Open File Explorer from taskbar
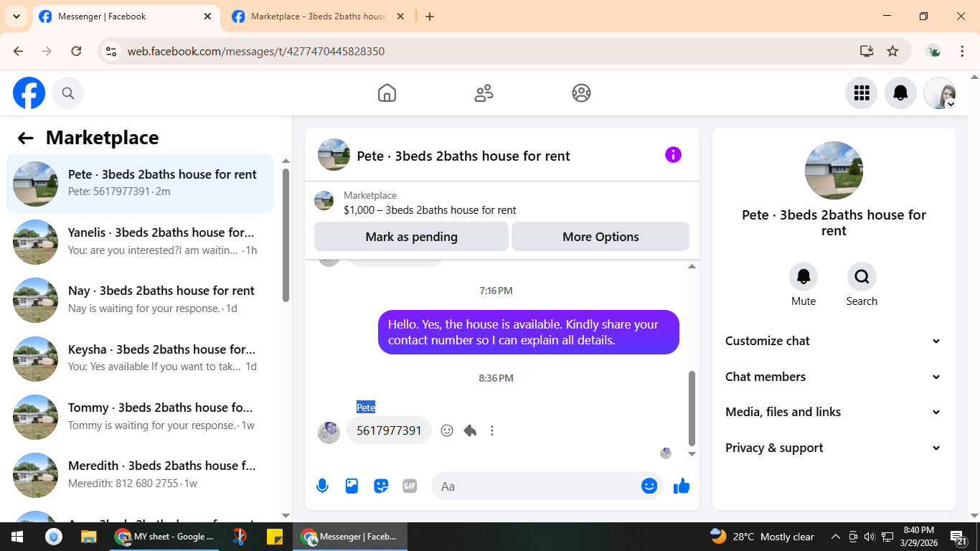The height and width of the screenshot is (551, 980). pyautogui.click(x=88, y=537)
